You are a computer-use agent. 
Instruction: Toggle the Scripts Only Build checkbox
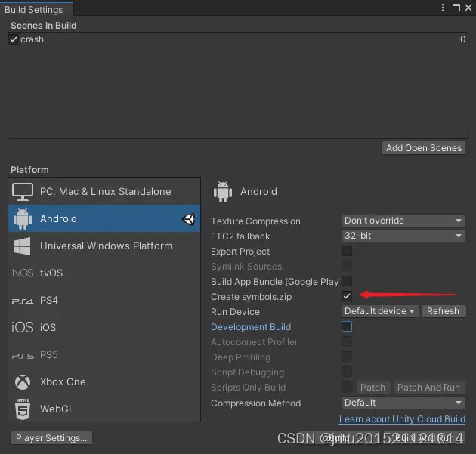point(347,387)
